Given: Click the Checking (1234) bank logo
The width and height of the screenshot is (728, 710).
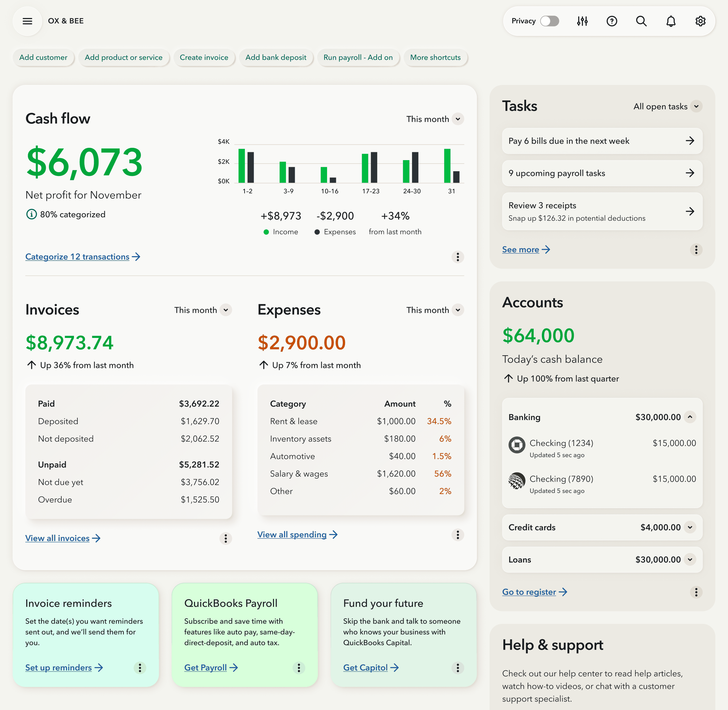Looking at the screenshot, I should (x=517, y=444).
